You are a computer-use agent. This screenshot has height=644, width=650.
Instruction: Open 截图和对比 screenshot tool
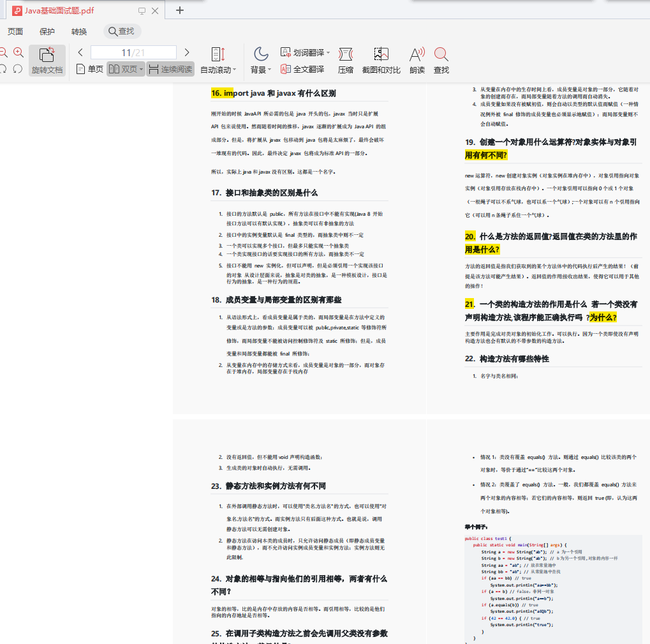[381, 61]
